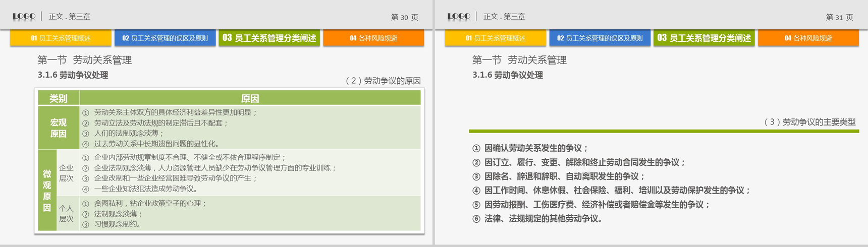Select list item ① 因确认劳动关系发生的争议
Image resolution: width=868 pixels, height=247 pixels.
[x=530, y=148]
